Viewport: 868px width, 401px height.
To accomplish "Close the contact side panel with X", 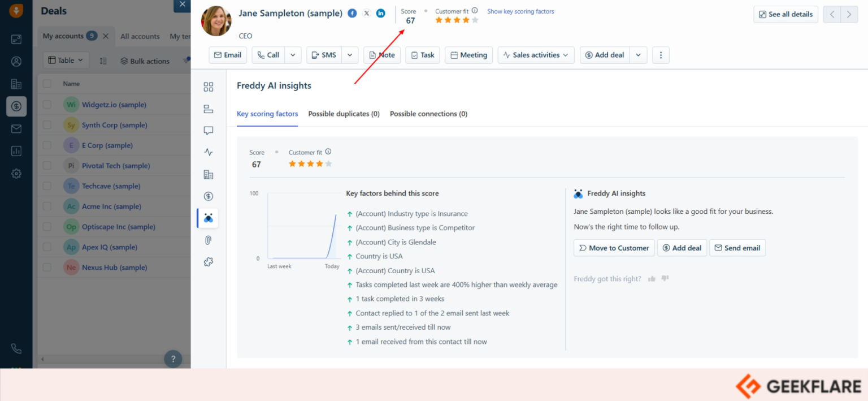I will [182, 5].
